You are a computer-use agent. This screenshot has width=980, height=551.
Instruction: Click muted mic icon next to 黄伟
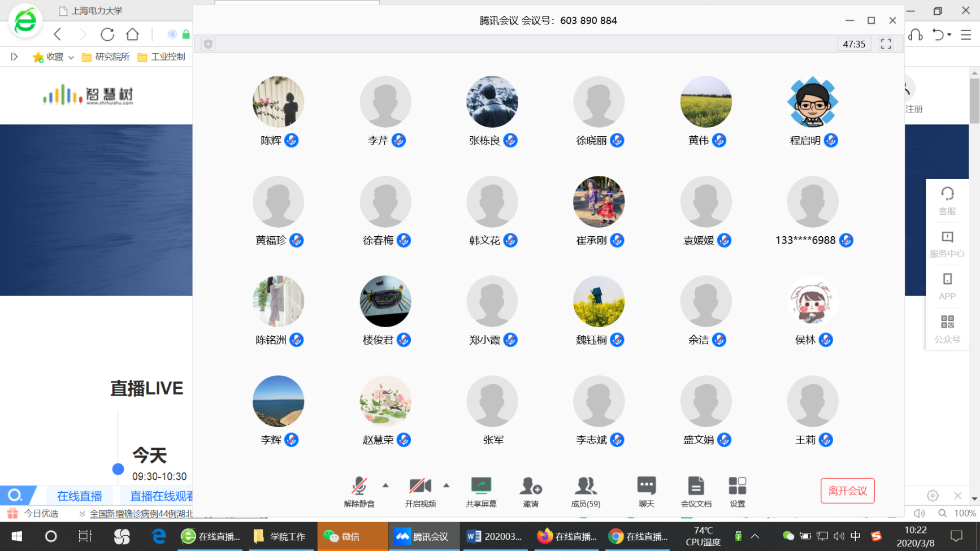(x=719, y=140)
